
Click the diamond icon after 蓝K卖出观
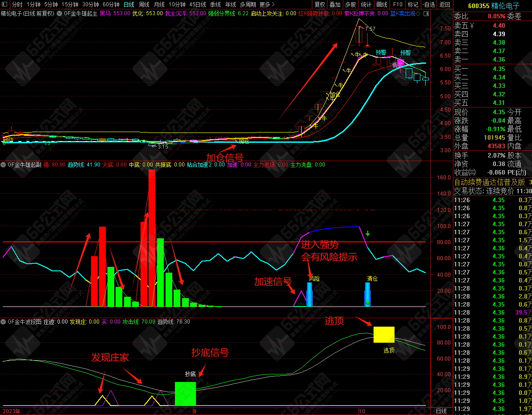tap(418, 13)
